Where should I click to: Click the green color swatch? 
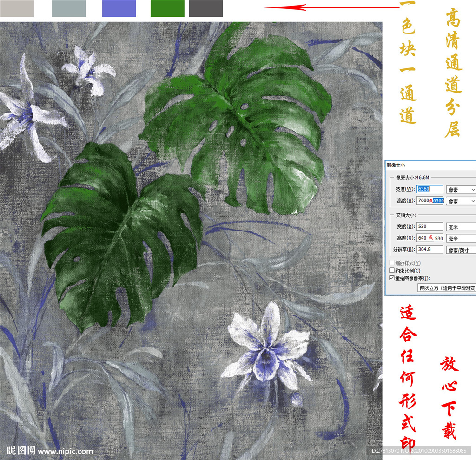(167, 8)
